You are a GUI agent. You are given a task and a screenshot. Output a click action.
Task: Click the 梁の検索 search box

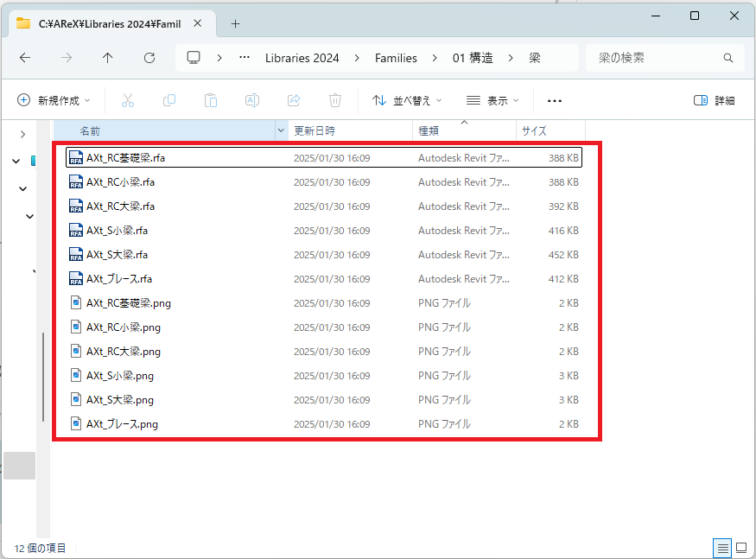pos(657,58)
